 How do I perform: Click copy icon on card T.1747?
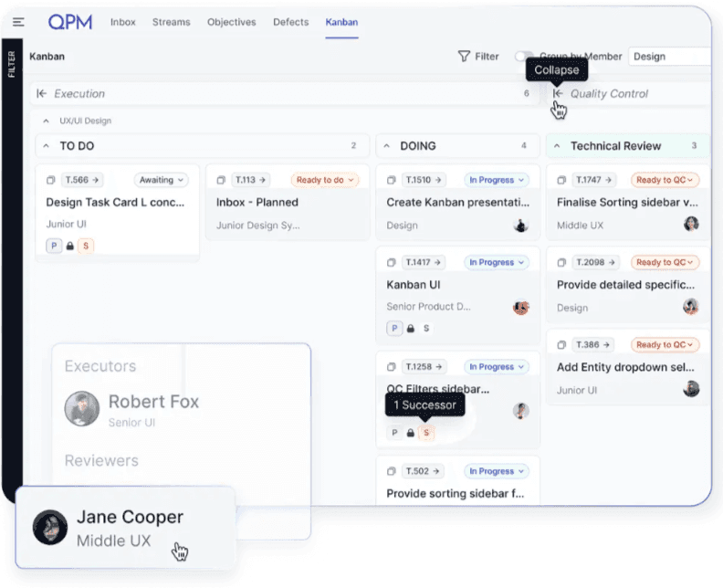coord(561,180)
